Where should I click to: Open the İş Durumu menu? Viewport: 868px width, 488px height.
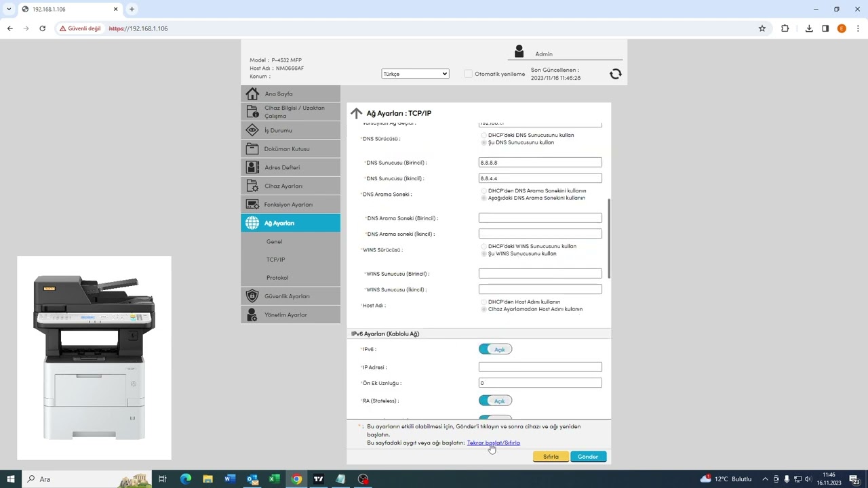pos(291,130)
